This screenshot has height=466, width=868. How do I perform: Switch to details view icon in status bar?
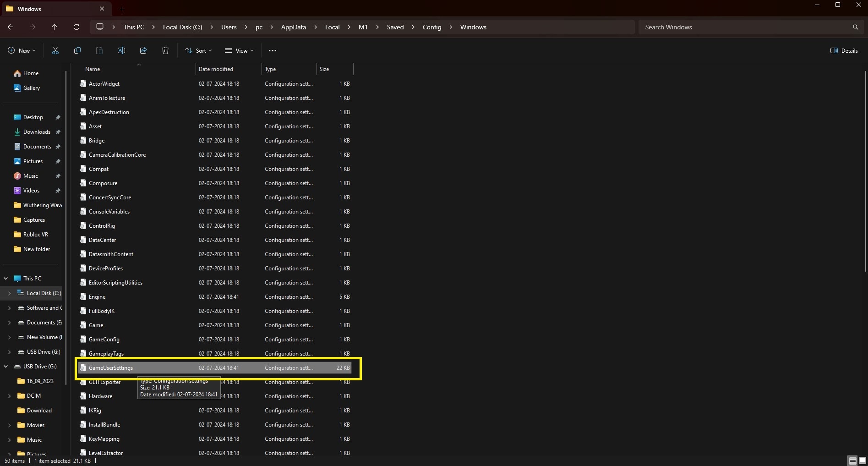pyautogui.click(x=852, y=461)
